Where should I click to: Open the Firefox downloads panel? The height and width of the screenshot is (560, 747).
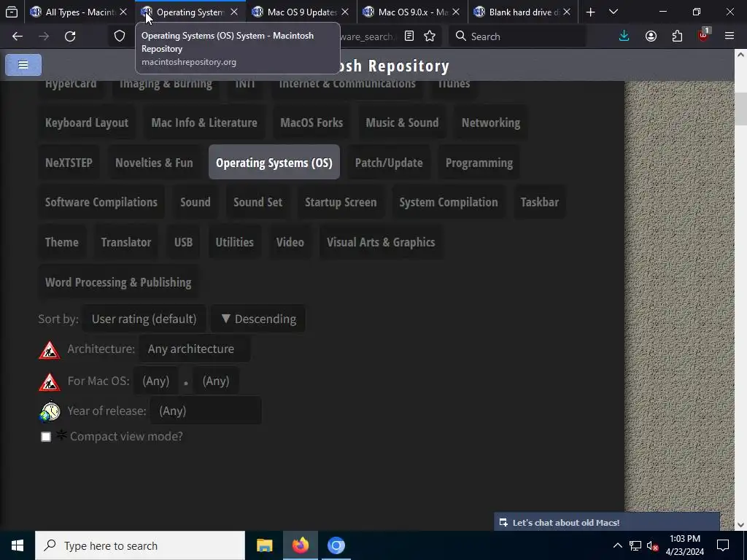[x=624, y=36]
